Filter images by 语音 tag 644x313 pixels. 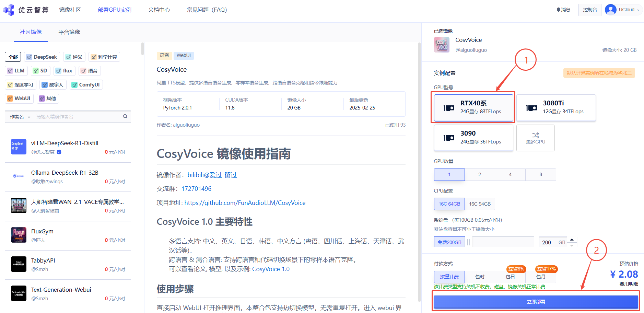coord(90,71)
